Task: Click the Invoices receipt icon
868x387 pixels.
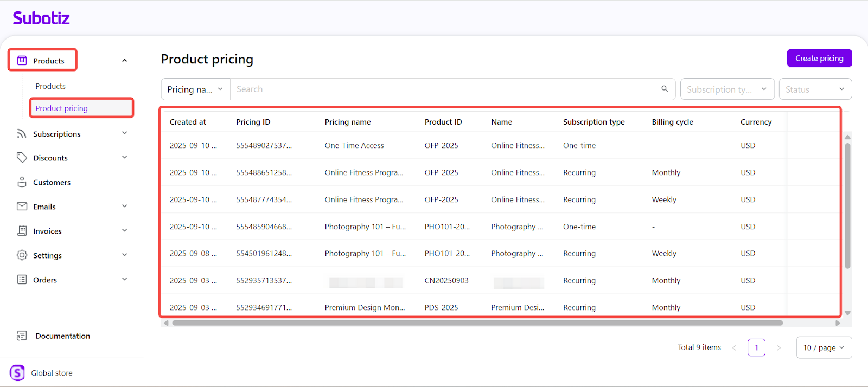Action: click(22, 231)
